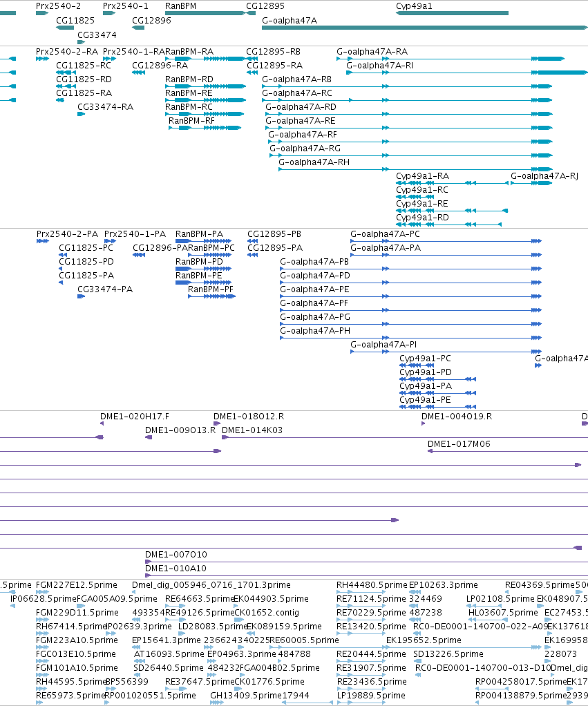Open transcript G-oalpha47A-RG

(305, 148)
